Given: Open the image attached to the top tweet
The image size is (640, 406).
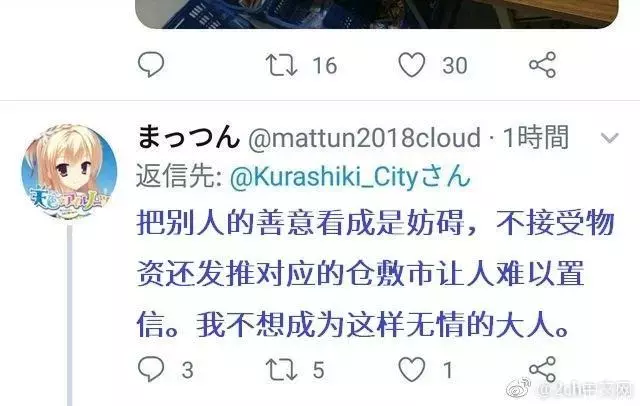Looking at the screenshot, I should click(x=376, y=14).
